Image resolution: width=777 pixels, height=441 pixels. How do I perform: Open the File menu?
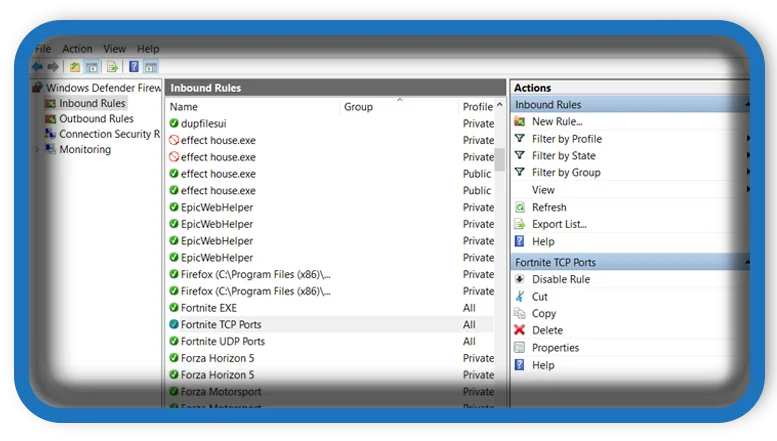pyautogui.click(x=43, y=49)
